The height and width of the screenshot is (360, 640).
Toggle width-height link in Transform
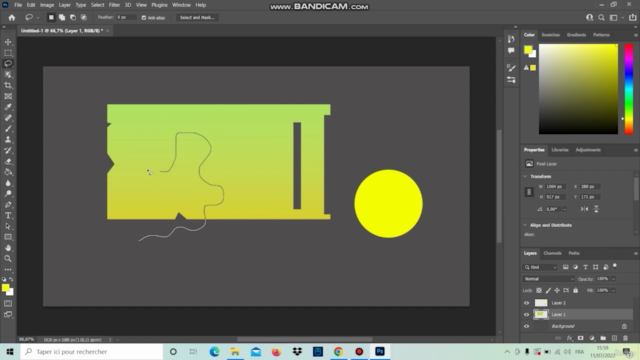(x=529, y=192)
